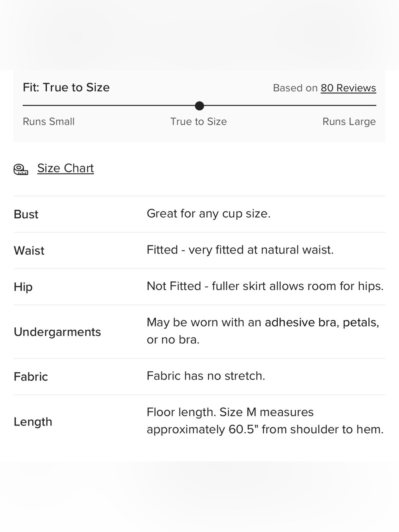
Task: Click the Fabric row label
Action: [31, 377]
